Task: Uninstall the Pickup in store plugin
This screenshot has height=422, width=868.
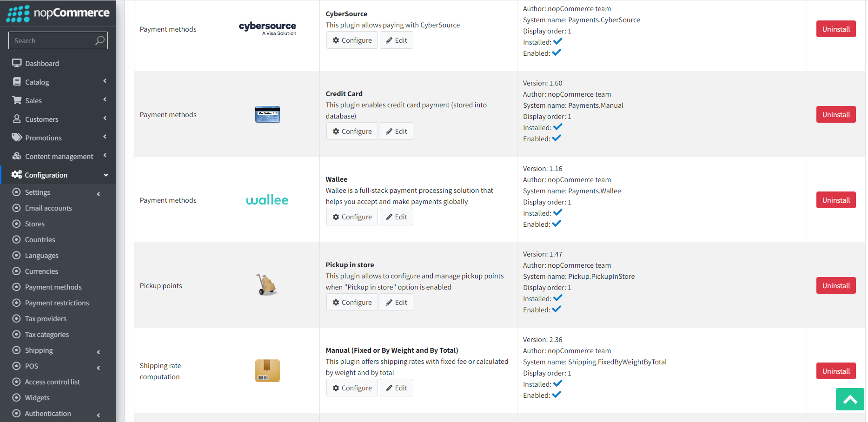Action: tap(835, 285)
